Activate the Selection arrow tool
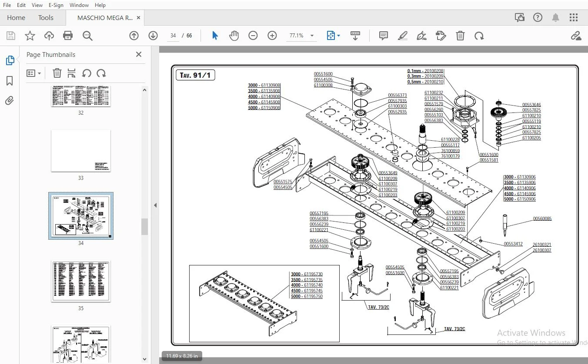This screenshot has height=364, width=588. point(215,36)
